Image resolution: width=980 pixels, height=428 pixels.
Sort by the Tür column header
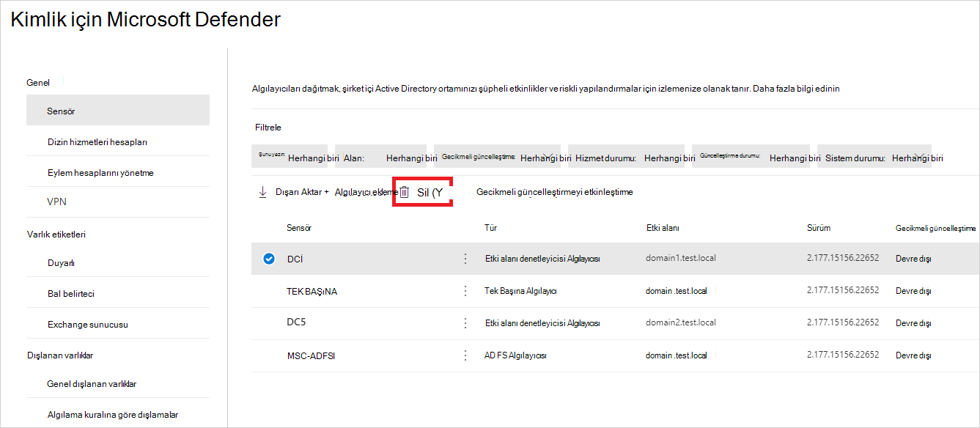pyautogui.click(x=491, y=228)
